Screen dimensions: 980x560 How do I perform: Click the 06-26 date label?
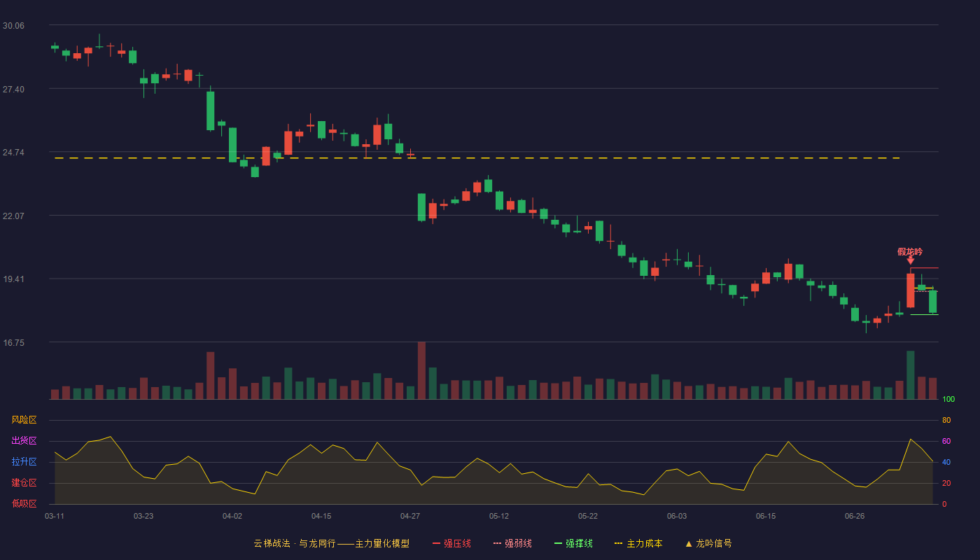pos(855,516)
